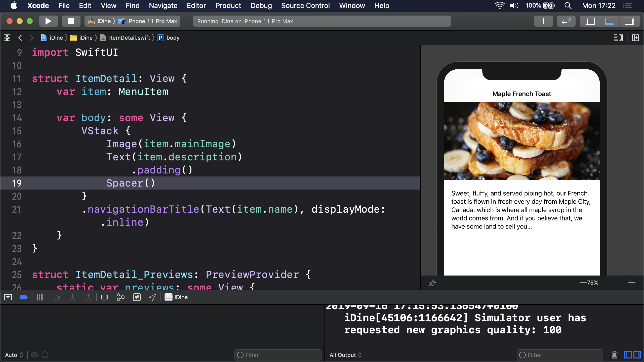Toggle the Inspectors panel visibility

[629, 21]
